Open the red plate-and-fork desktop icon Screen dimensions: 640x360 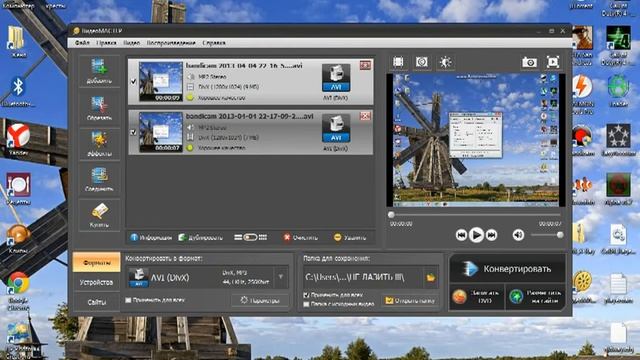pos(18,189)
